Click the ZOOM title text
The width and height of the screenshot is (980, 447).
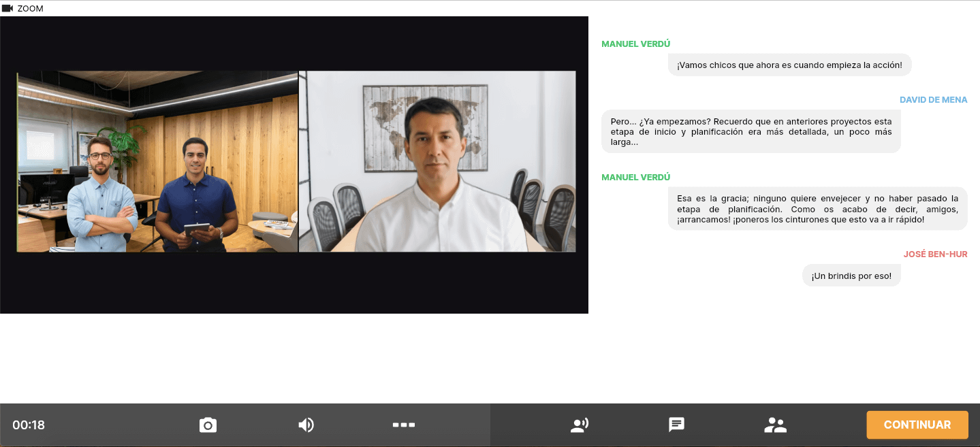coord(31,8)
